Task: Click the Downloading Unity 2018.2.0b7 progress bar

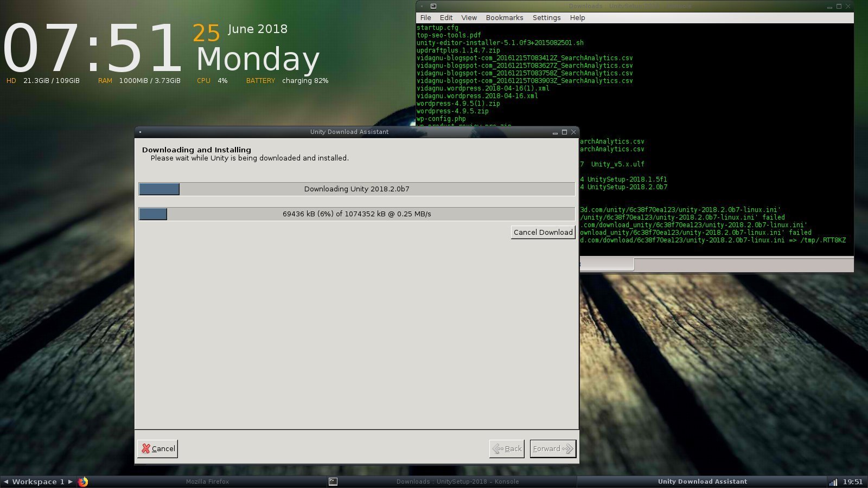Action: pos(357,189)
